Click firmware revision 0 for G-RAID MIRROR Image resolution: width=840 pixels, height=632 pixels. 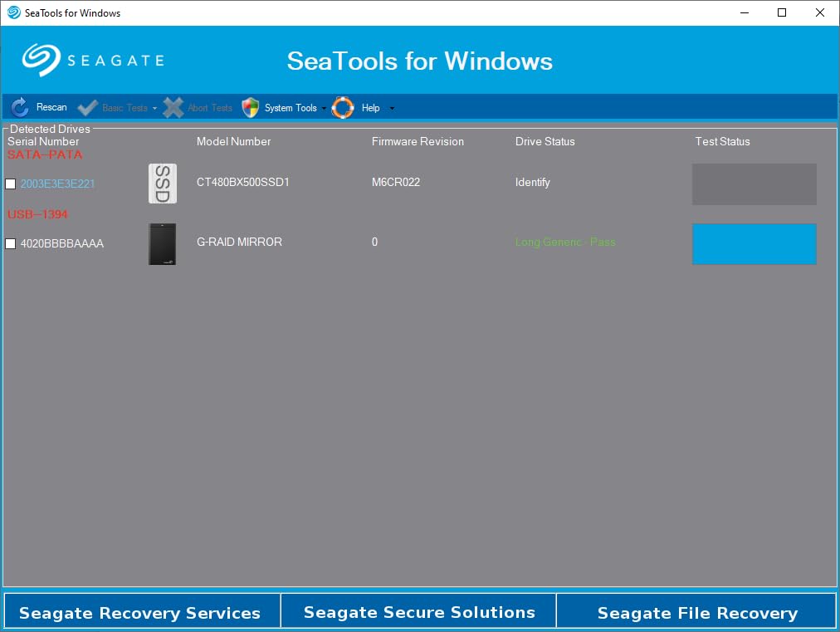(374, 242)
